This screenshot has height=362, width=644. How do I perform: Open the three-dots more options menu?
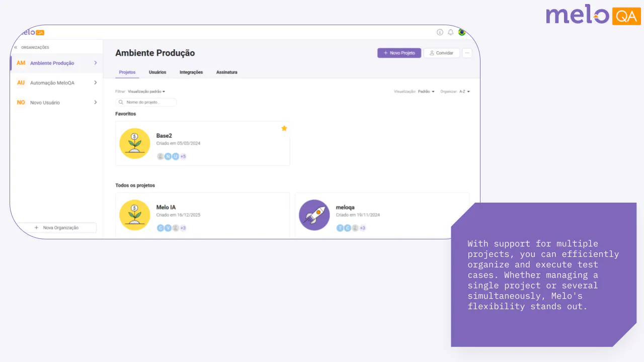(467, 53)
